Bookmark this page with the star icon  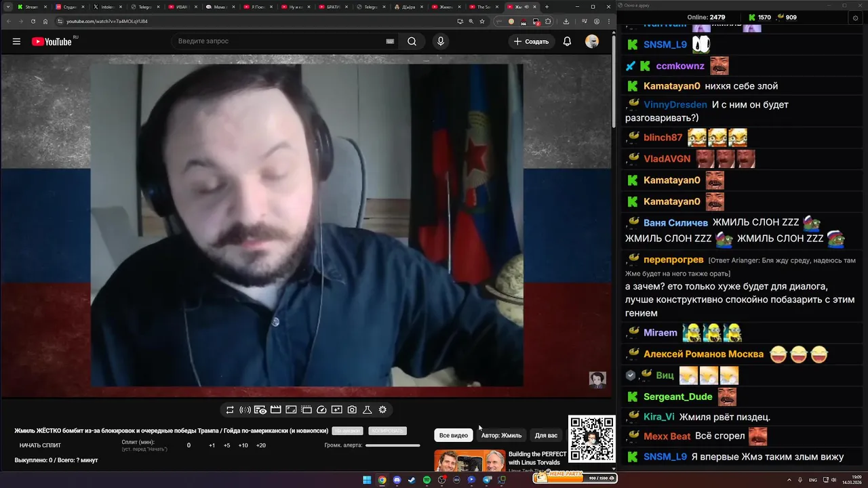(482, 21)
